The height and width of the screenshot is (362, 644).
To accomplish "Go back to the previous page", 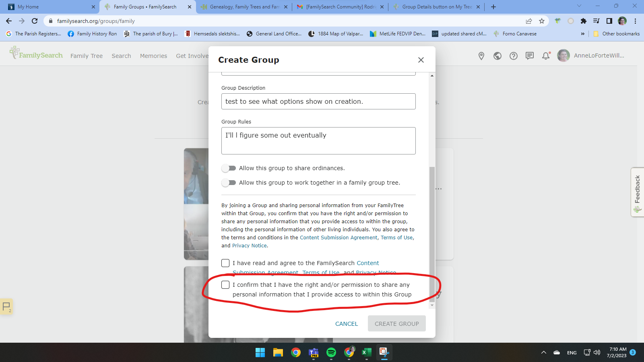I will point(9,21).
